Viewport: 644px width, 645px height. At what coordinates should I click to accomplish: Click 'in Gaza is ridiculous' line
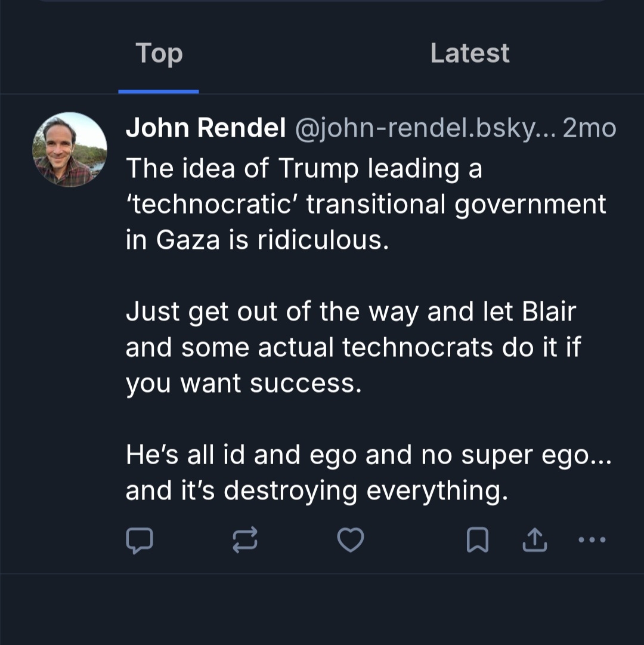click(257, 240)
